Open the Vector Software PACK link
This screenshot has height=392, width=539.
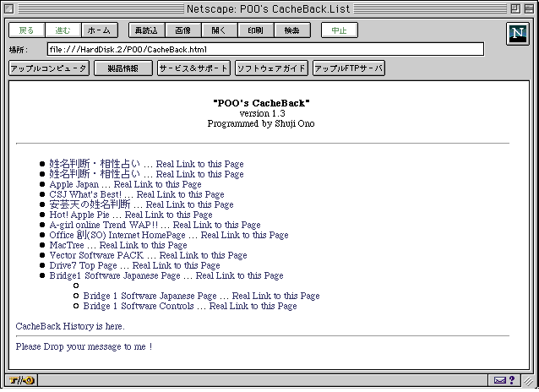click(96, 255)
